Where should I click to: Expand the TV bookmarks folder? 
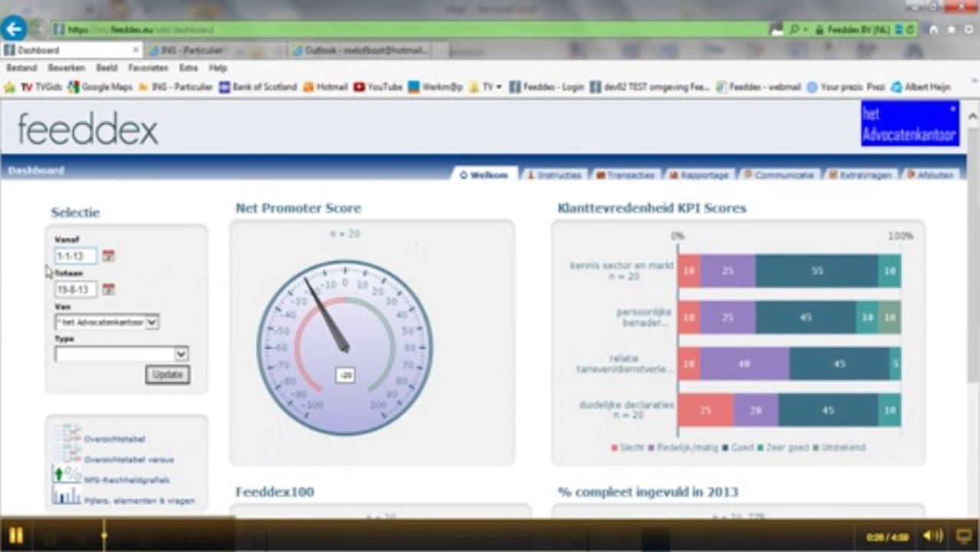coord(486,87)
